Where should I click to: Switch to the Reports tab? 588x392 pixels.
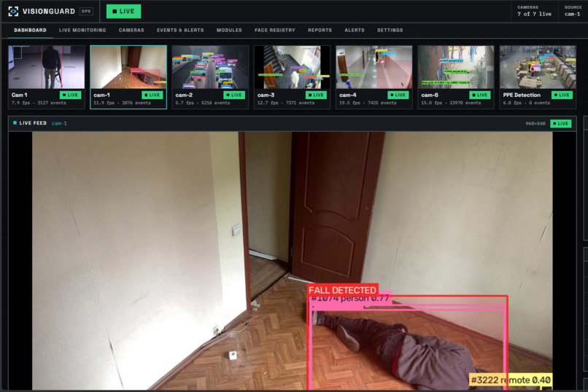320,31
